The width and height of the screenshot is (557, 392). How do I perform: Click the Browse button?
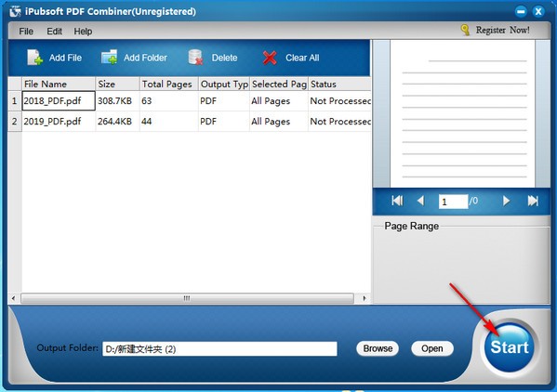378,348
